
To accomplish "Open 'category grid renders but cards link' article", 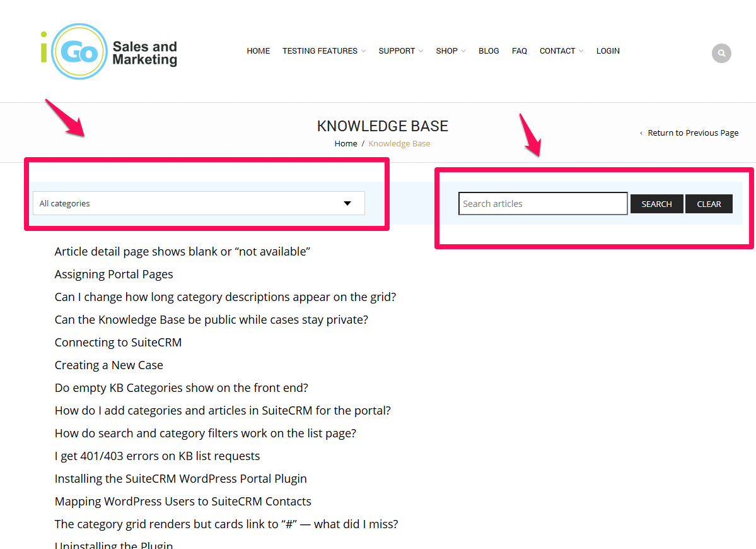I will 226,524.
